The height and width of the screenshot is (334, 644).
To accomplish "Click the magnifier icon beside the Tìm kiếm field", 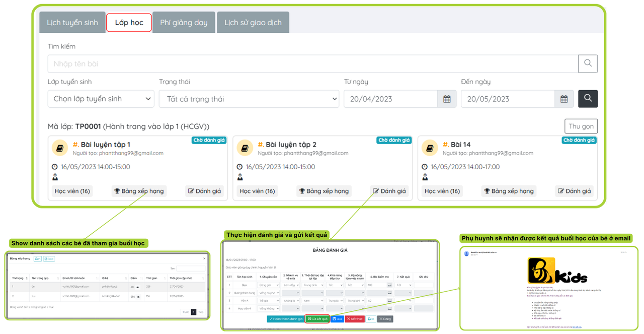I will (588, 63).
